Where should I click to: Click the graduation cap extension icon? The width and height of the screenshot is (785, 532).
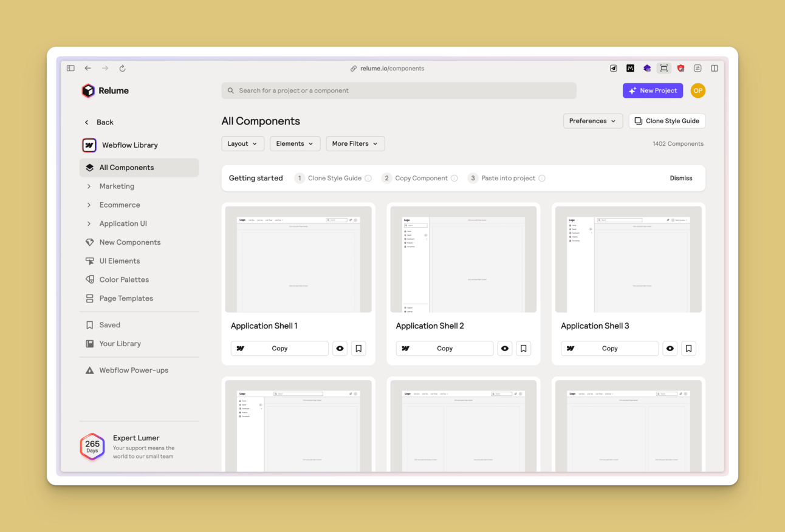[647, 68]
